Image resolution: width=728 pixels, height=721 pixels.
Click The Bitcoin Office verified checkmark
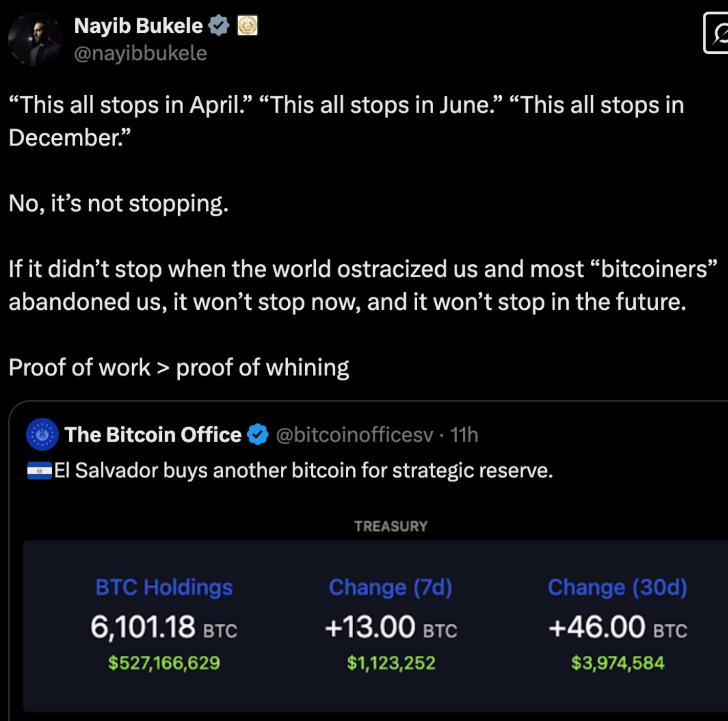point(258,435)
